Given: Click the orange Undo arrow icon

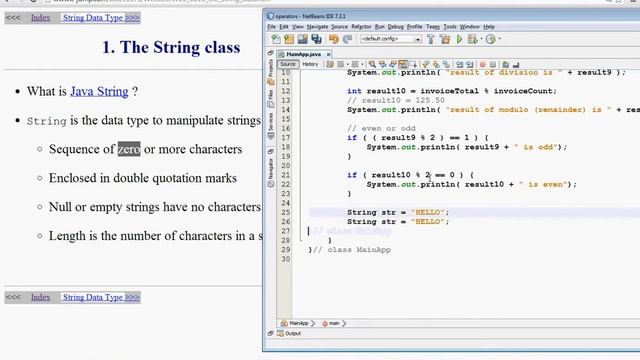Looking at the screenshot, I should pyautogui.click(x=333, y=39).
